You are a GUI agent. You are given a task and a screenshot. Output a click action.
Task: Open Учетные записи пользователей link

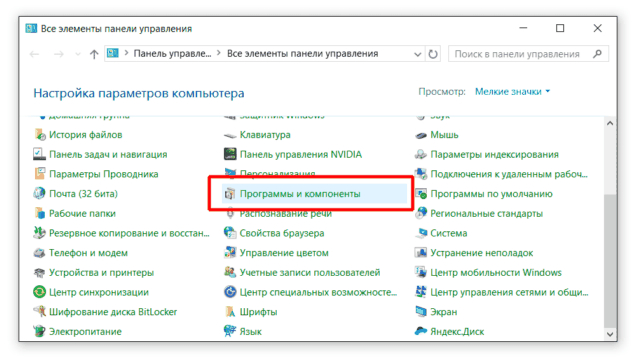click(310, 272)
